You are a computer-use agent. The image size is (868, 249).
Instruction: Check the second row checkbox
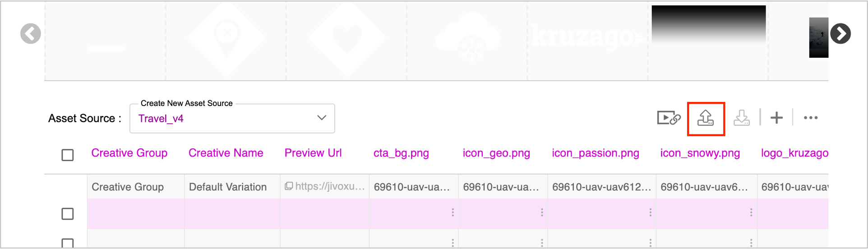click(x=68, y=243)
